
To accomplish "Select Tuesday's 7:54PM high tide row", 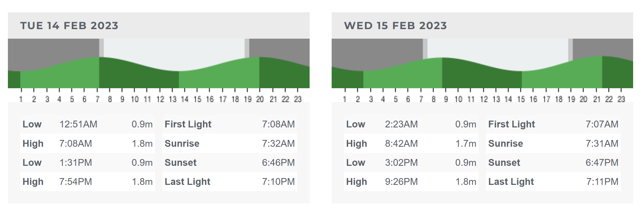I will (x=88, y=182).
